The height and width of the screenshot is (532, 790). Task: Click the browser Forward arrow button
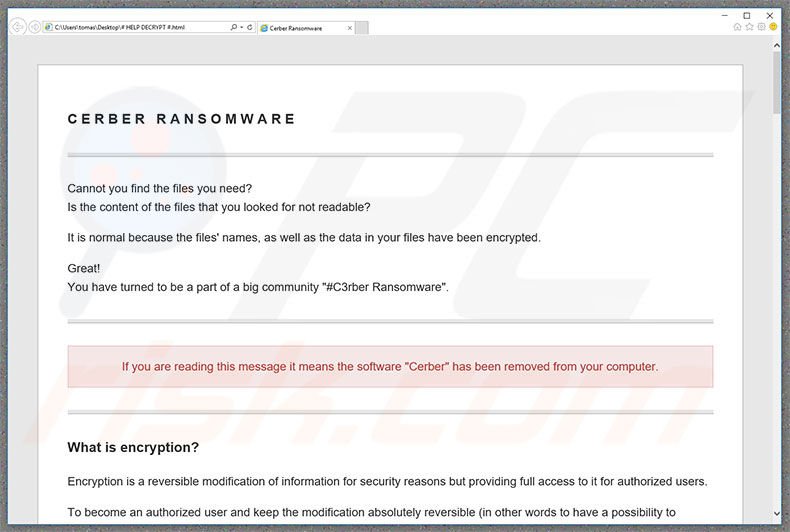(35, 27)
